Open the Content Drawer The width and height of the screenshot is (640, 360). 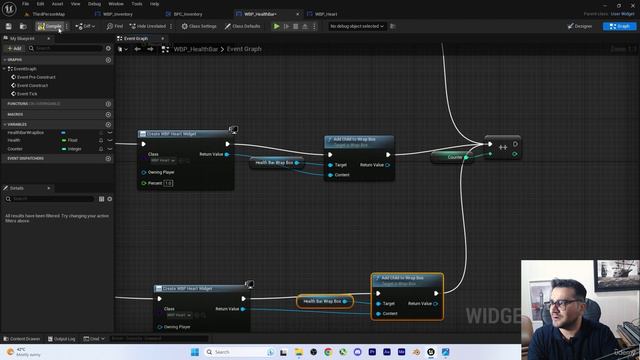(x=22, y=339)
